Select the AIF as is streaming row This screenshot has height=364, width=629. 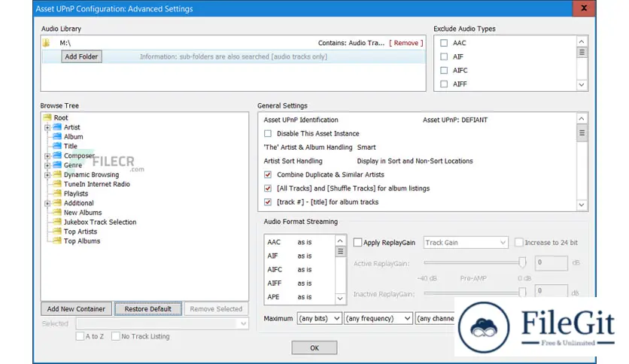coord(299,256)
